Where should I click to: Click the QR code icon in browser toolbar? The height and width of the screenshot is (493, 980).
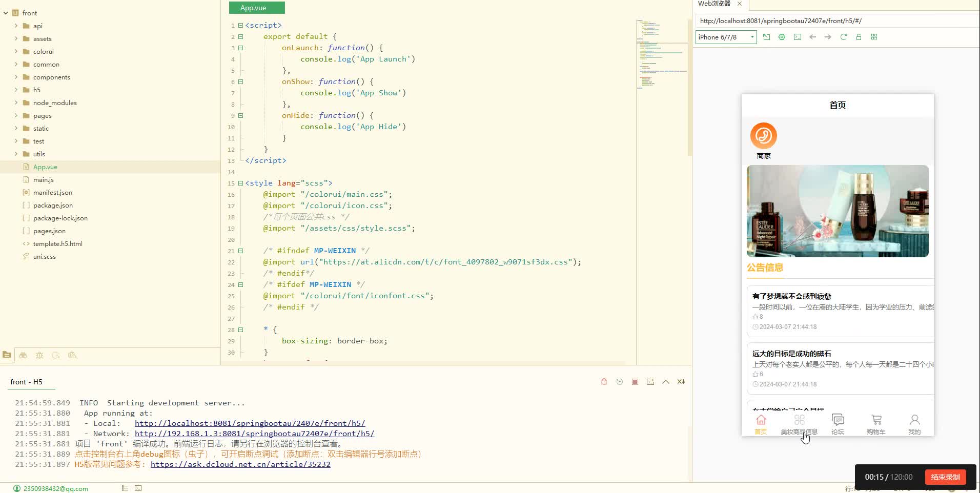[874, 37]
